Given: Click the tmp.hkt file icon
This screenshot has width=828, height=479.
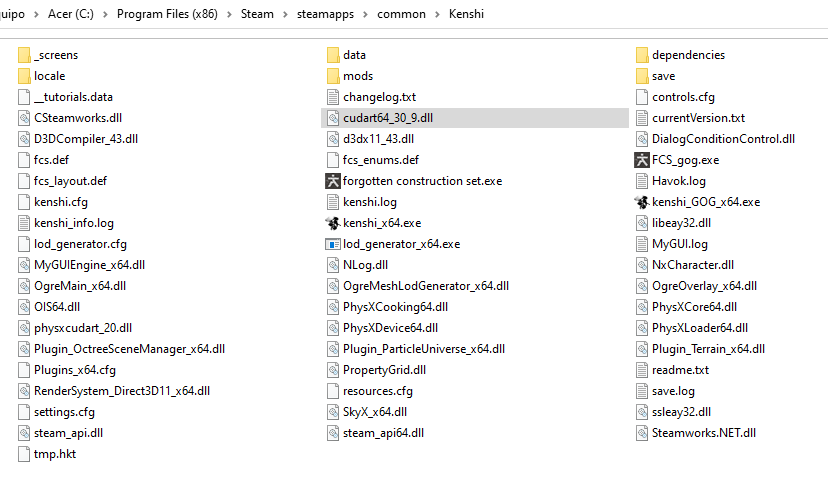Looking at the screenshot, I should tap(24, 454).
